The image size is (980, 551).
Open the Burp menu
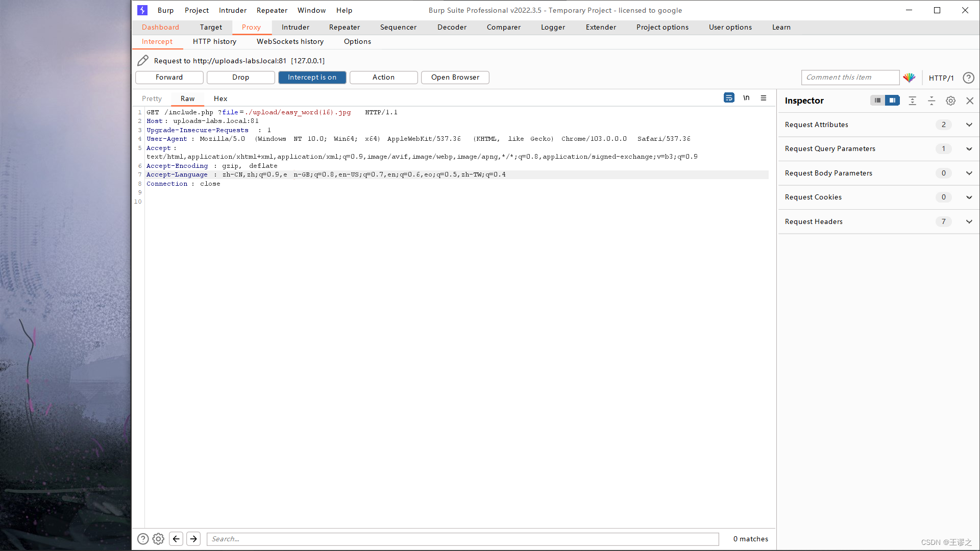tap(165, 10)
